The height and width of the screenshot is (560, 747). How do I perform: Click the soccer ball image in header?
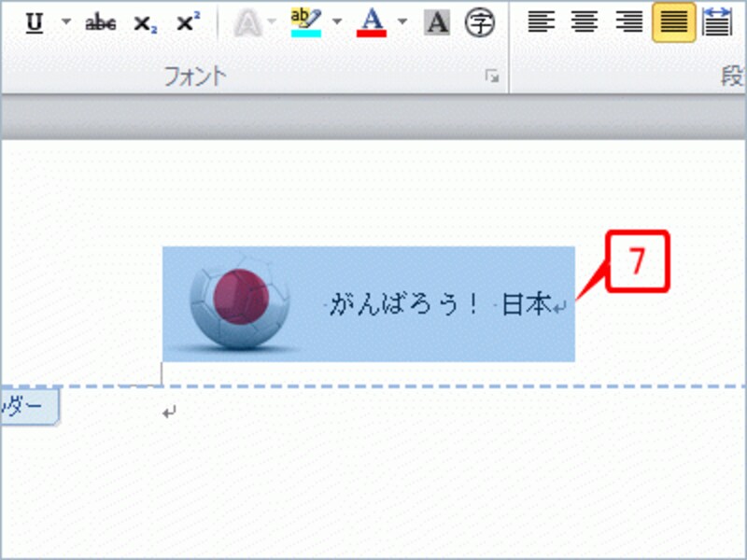tap(240, 302)
